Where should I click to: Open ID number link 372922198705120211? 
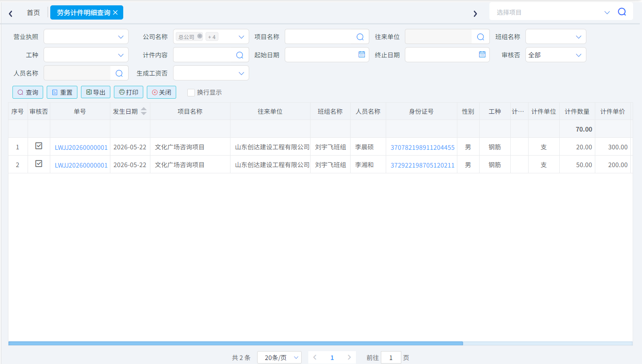pos(423,165)
